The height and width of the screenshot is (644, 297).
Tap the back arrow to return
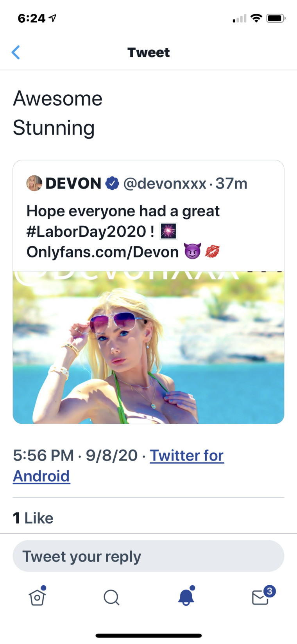pos(16,52)
